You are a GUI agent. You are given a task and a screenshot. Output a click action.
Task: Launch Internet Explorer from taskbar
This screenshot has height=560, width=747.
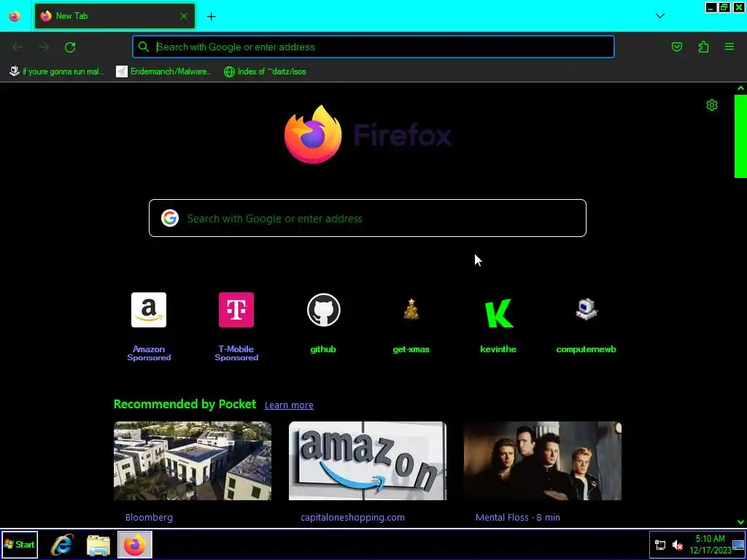[63, 544]
